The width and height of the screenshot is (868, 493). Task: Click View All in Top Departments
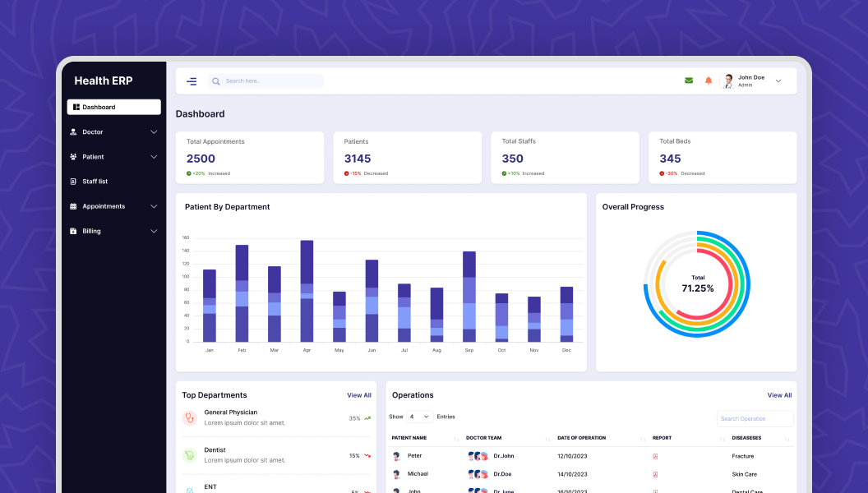pos(358,395)
